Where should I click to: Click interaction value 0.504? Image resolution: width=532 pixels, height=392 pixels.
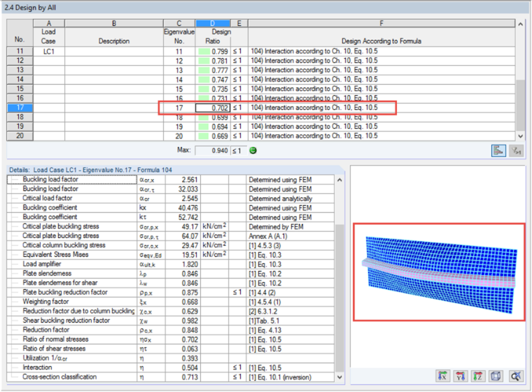(183, 368)
